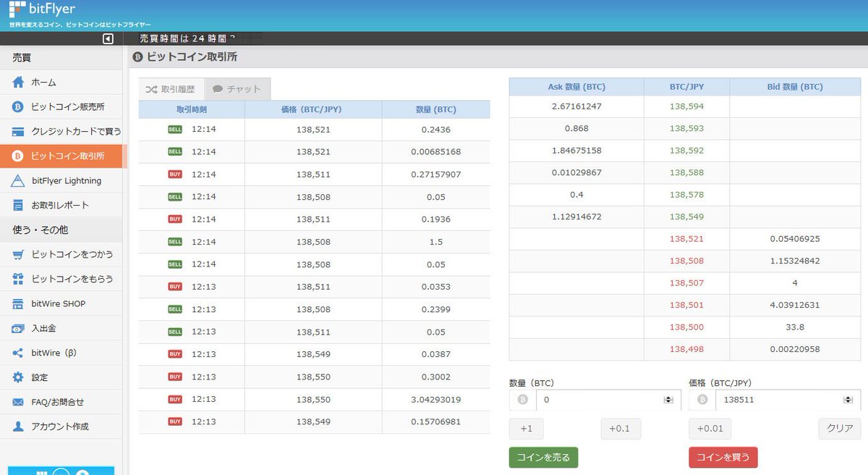Click the report document icon beside お取引レポート
Viewport: 868px width, 475px height.
point(18,206)
